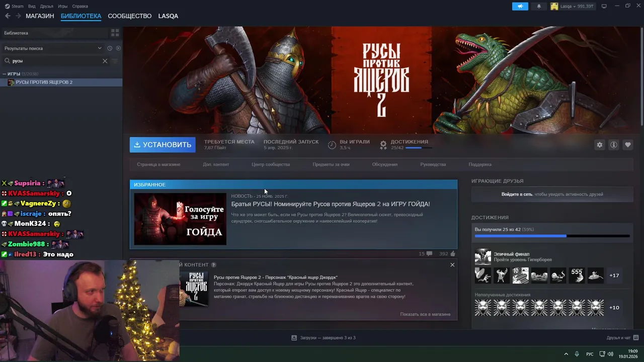Screen dimensions: 644x362
Task: Open taskbar volume icon
Action: pyautogui.click(x=610, y=354)
